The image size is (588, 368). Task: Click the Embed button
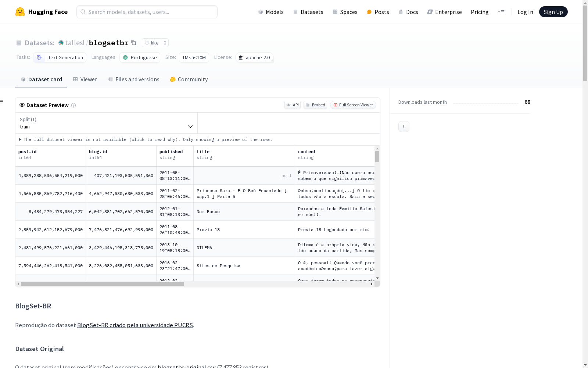click(315, 105)
